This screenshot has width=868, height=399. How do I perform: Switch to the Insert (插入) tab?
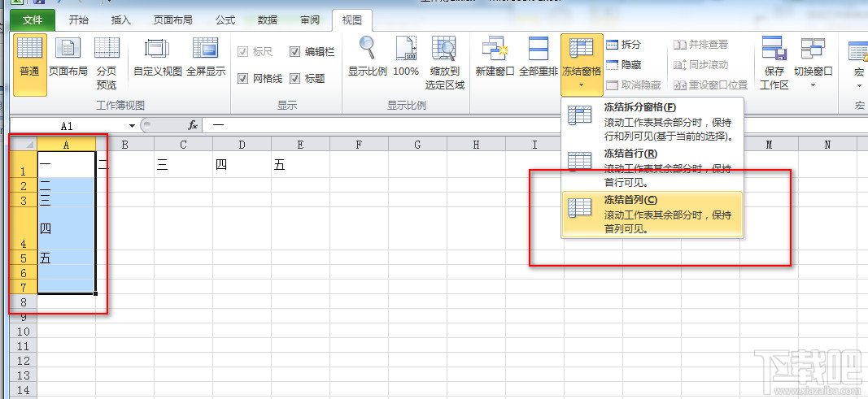click(120, 20)
